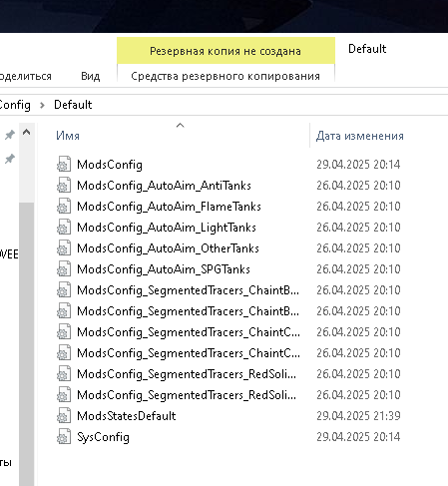448x486 pixels.
Task: Expand breadcrumb chevron before Default
Action: click(42, 105)
